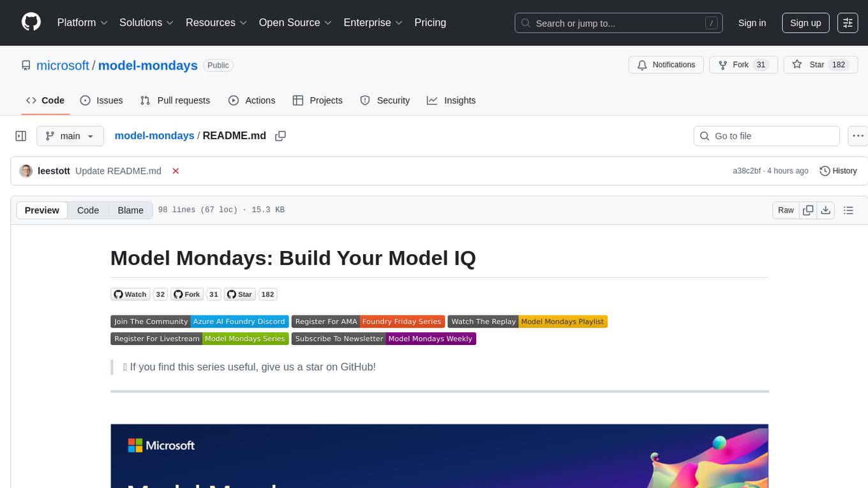The height and width of the screenshot is (488, 868).
Task: Switch to the Issues tab
Action: [101, 100]
